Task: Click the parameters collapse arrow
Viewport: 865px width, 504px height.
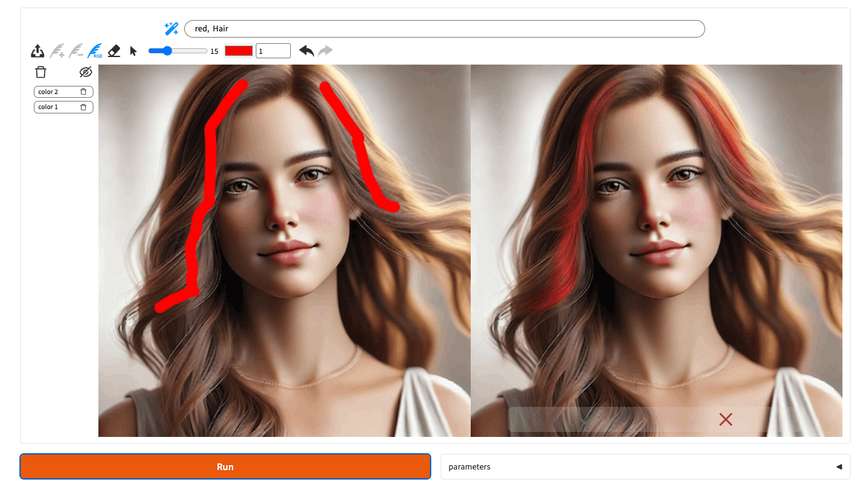Action: click(x=839, y=467)
